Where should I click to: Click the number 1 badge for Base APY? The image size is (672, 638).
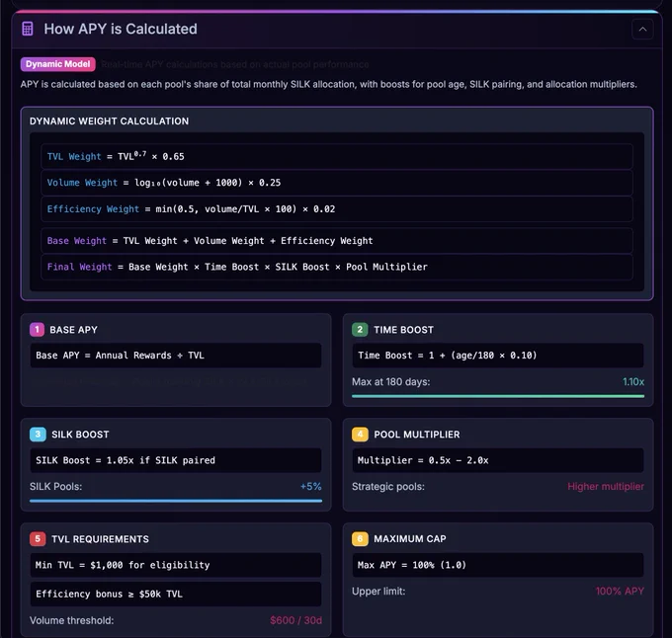(x=37, y=329)
